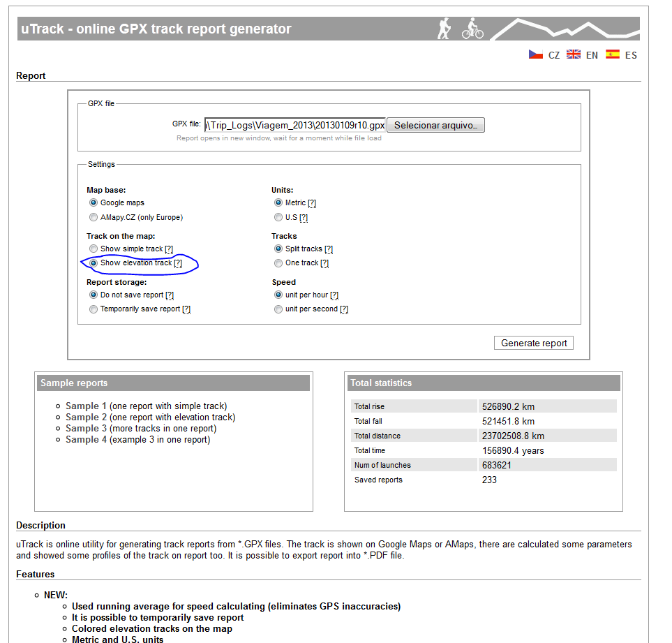Open Sample 1 report link
Viewport: 672px width, 643px height.
(x=87, y=406)
